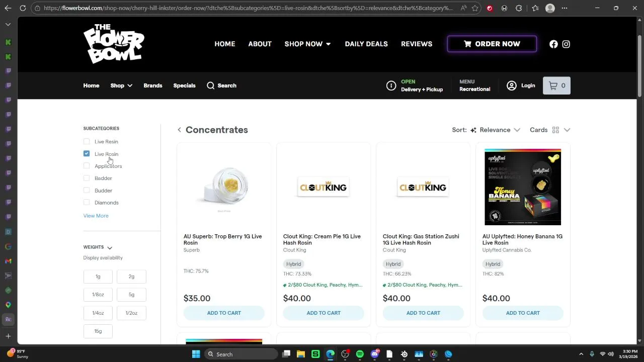644x362 pixels.
Task: Open the Gmail tab in vertical tab bar
Action: [x=8, y=261]
